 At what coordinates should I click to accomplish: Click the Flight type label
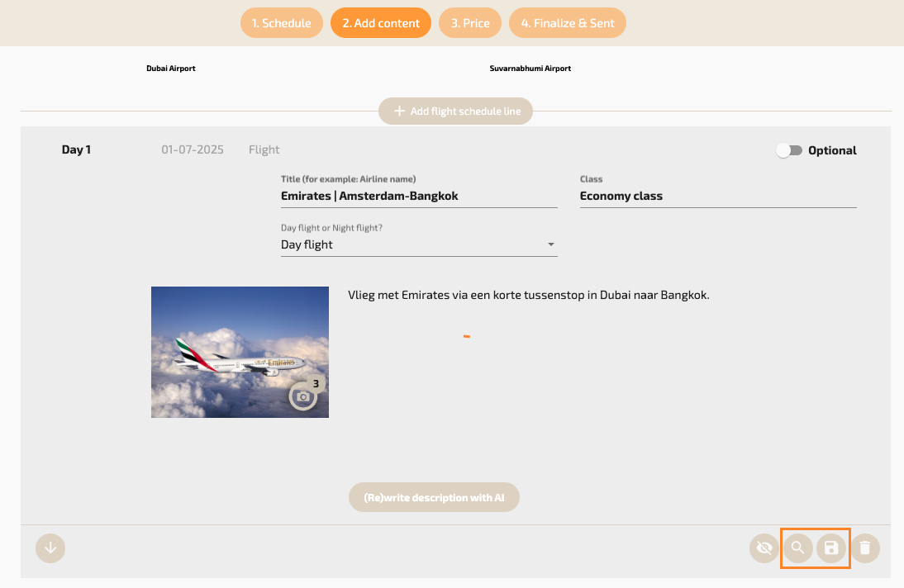click(264, 149)
